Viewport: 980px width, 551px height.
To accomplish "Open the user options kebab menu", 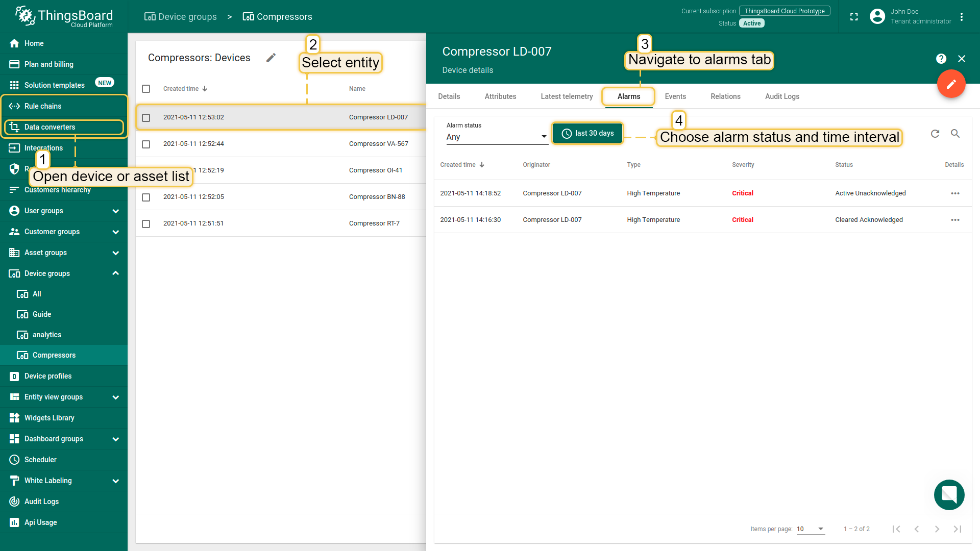I will (x=962, y=17).
